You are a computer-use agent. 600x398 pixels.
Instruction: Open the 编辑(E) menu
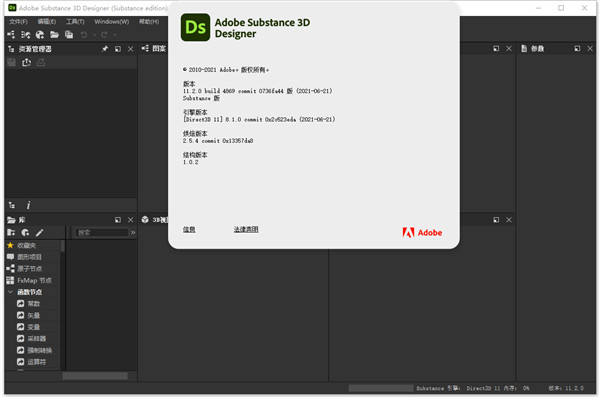click(x=46, y=21)
